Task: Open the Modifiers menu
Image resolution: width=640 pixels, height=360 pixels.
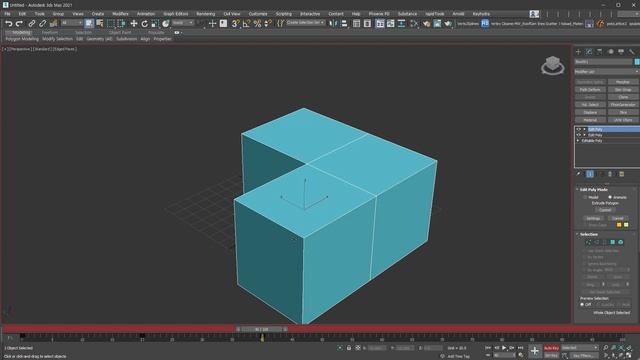Action: tap(120, 14)
